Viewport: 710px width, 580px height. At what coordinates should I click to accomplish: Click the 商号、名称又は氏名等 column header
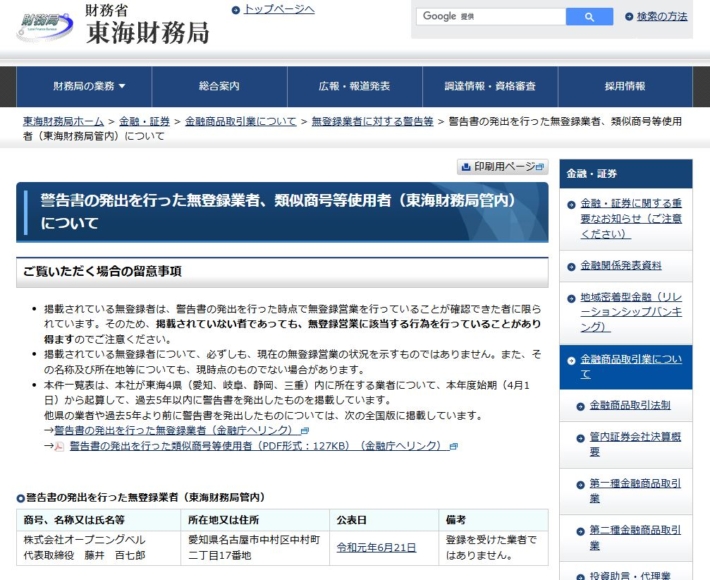98,520
